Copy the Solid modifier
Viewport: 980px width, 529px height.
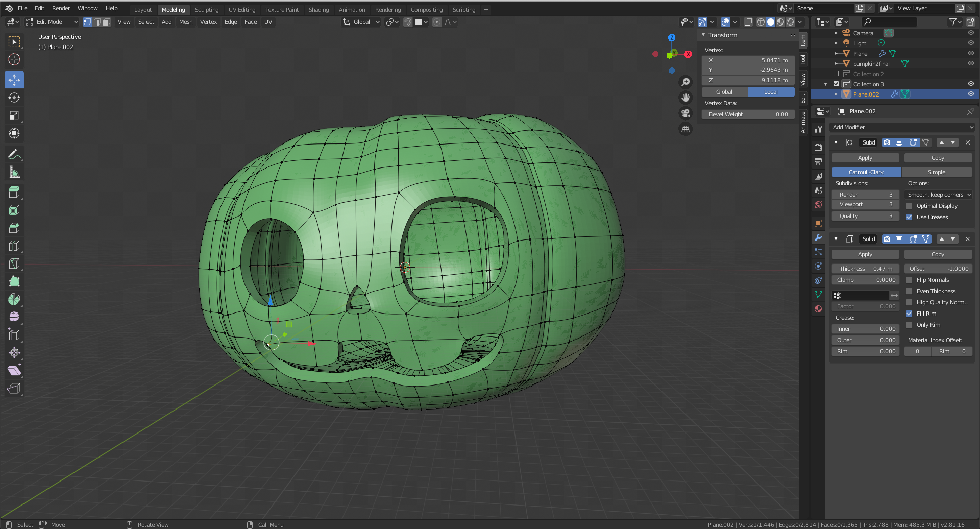coord(938,254)
